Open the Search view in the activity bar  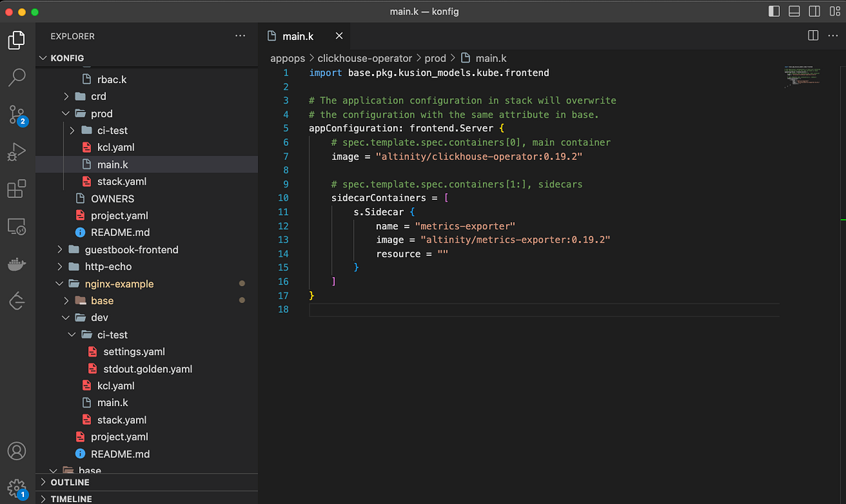point(16,78)
